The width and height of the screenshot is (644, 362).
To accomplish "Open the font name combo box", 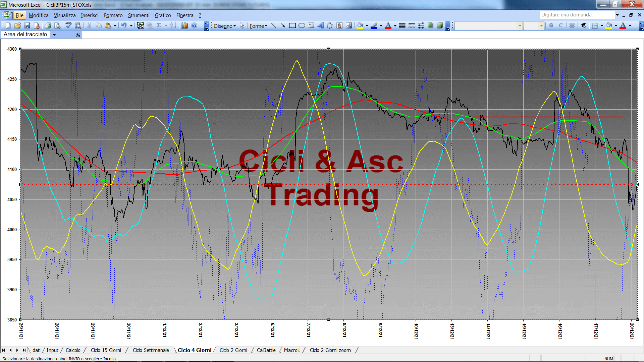I will (488, 25).
